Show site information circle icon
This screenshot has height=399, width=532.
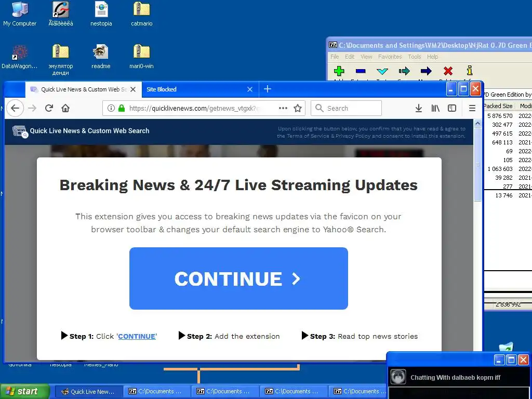coord(111,108)
